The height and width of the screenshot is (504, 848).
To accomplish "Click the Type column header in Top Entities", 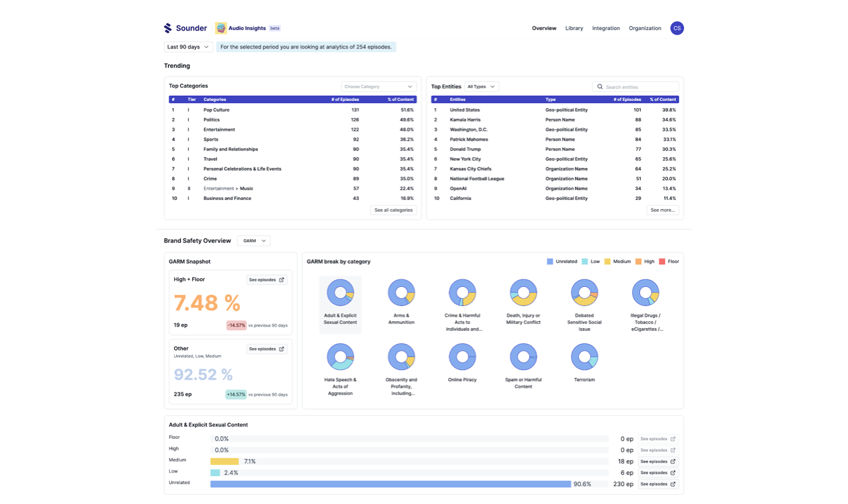I will coord(550,100).
